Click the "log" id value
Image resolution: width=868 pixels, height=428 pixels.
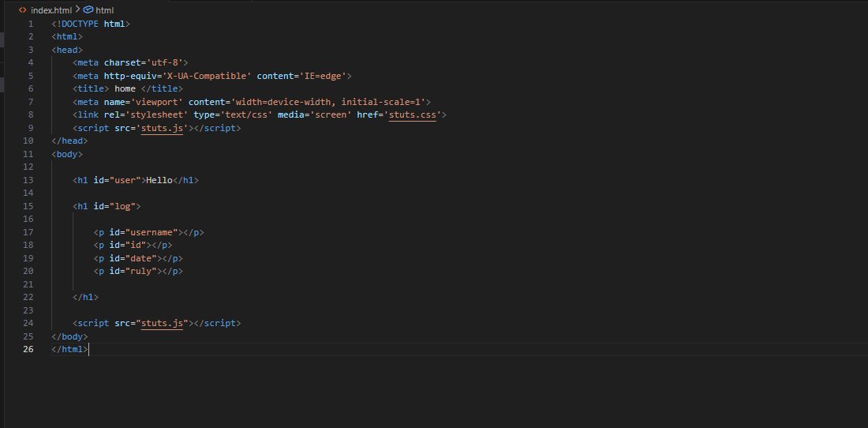tap(122, 206)
